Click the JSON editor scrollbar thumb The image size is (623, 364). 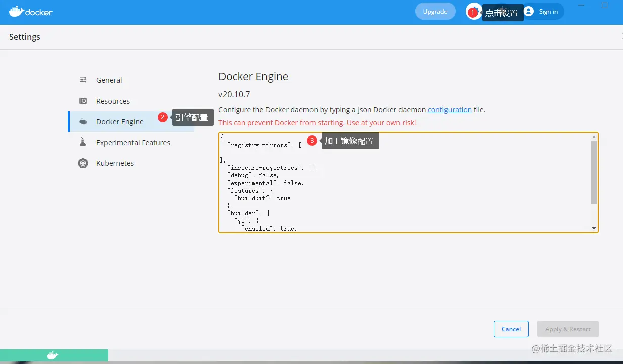pos(594,172)
